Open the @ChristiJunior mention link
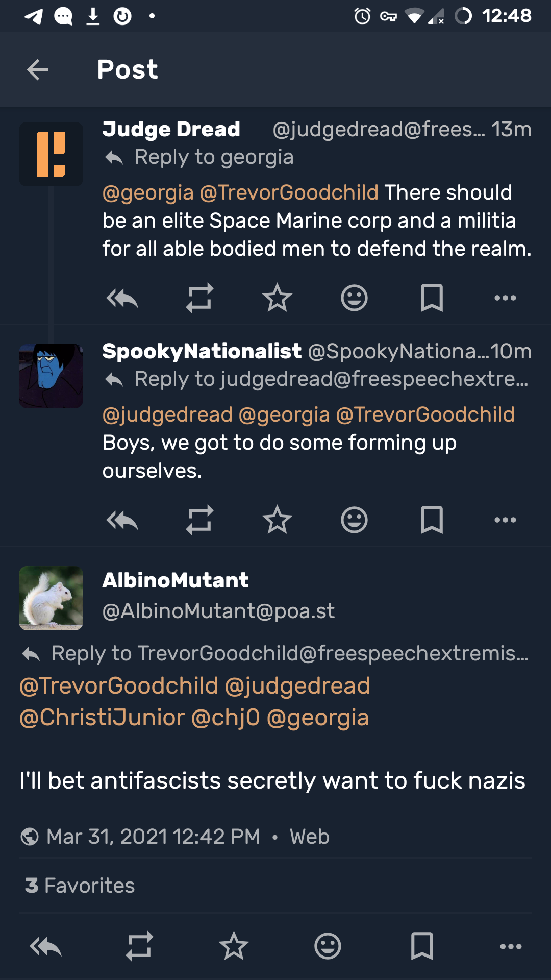This screenshot has width=551, height=980. [x=102, y=718]
